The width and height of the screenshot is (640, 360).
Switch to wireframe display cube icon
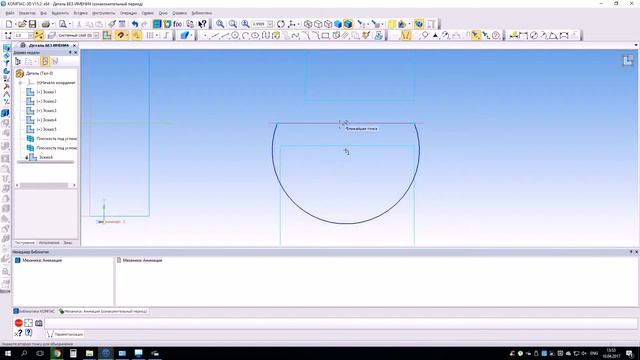click(308, 24)
